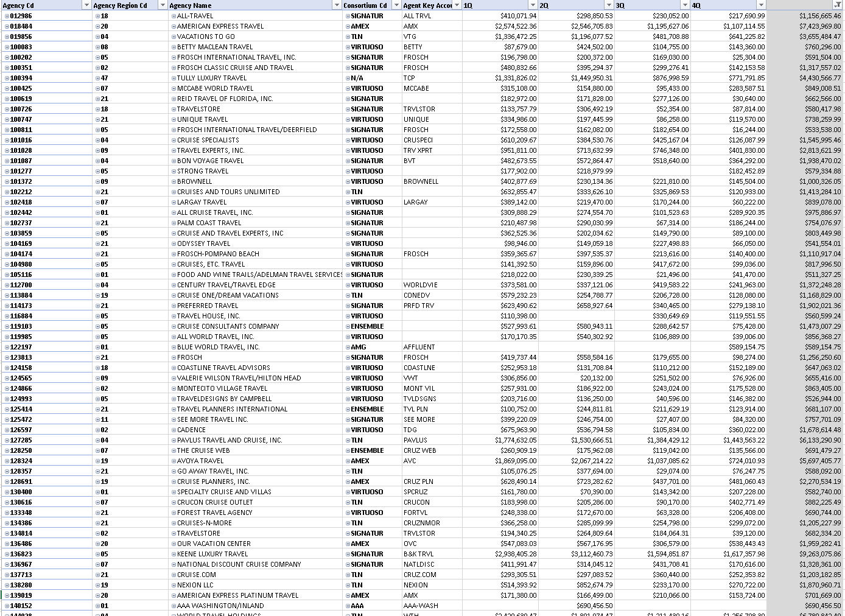Select the CADENCE agency name cell
The width and height of the screenshot is (845, 616).
click(x=256, y=430)
